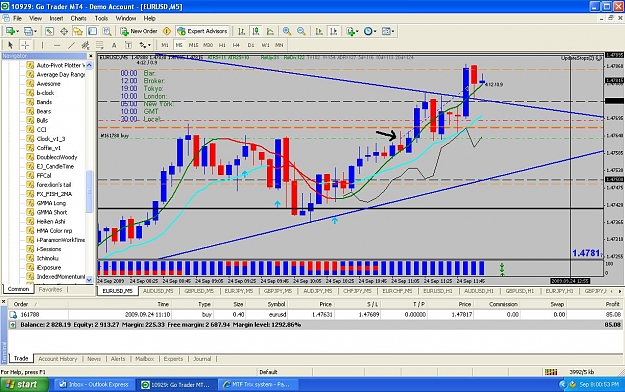This screenshot has width=625, height=392.
Task: Switch to M1 timeframe
Action: (x=165, y=45)
